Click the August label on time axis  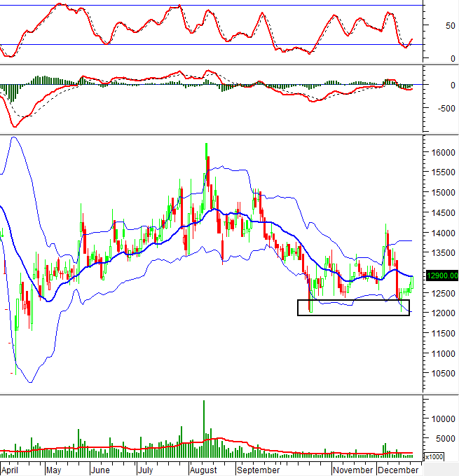[203, 470]
